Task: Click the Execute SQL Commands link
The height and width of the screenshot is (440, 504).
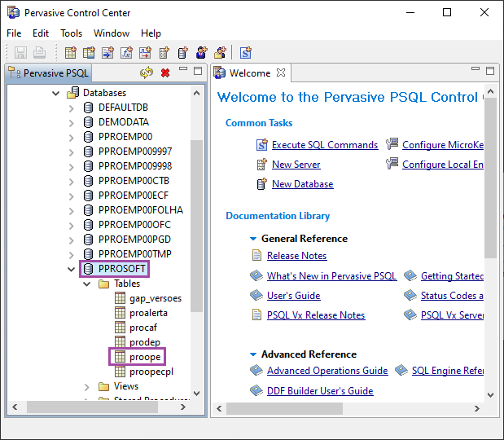Action: click(324, 145)
